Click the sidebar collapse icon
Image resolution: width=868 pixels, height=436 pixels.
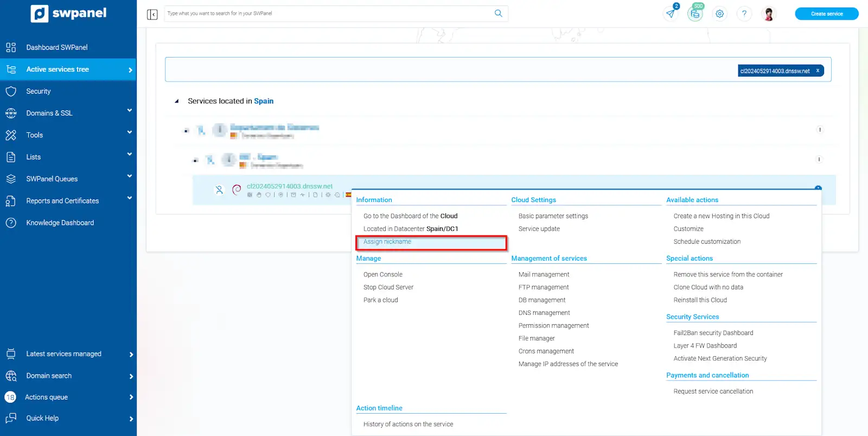(x=152, y=14)
